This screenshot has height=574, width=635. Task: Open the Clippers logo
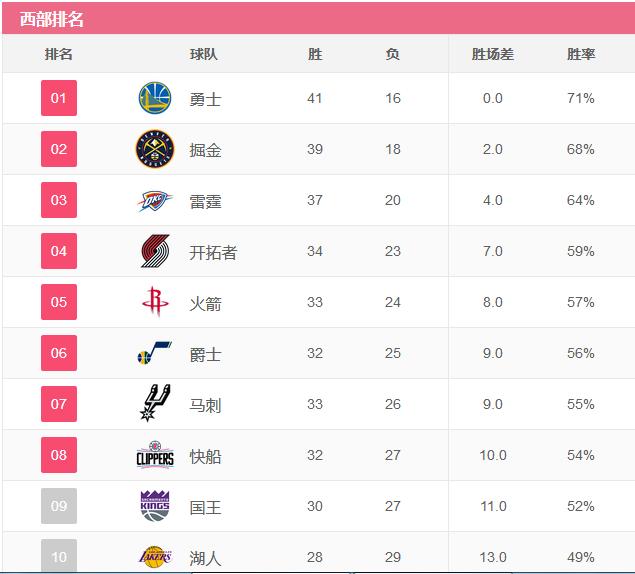pos(155,455)
